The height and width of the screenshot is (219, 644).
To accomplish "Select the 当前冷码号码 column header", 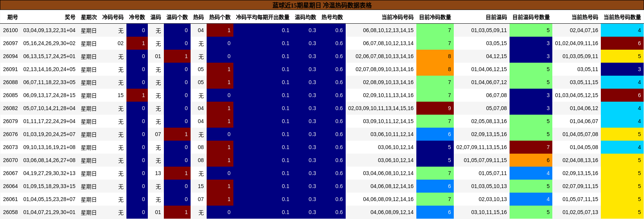I will click(x=397, y=17).
